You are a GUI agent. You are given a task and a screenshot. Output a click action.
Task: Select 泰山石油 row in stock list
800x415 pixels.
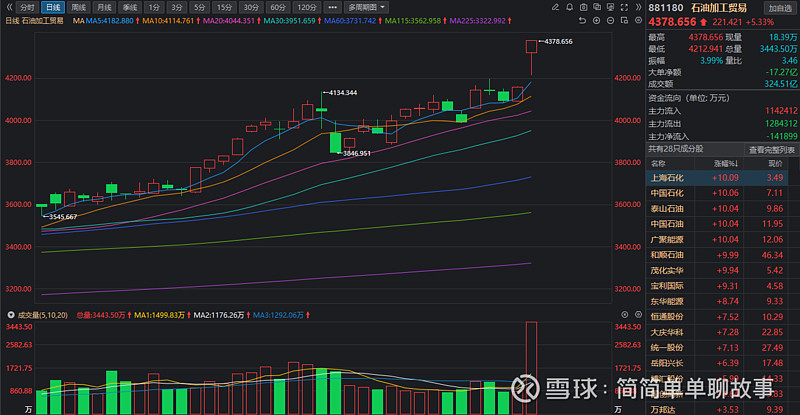[717, 208]
